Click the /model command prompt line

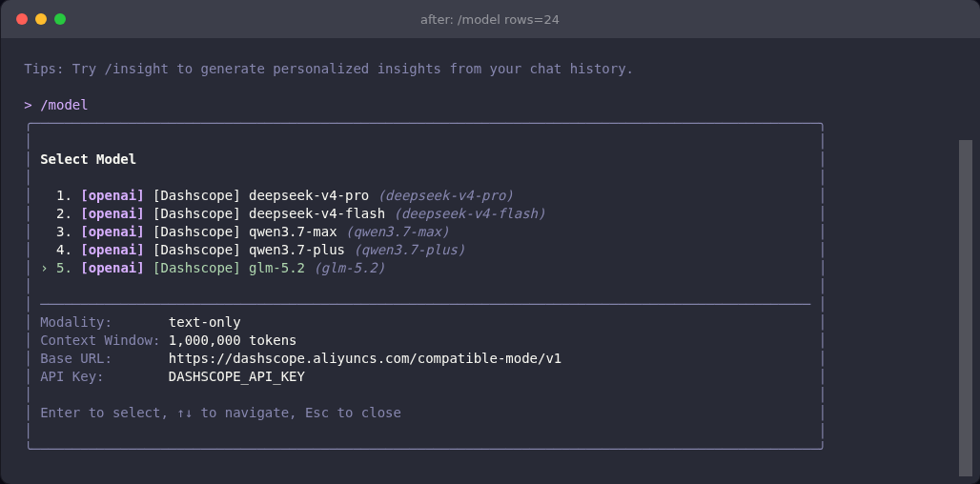coord(56,105)
